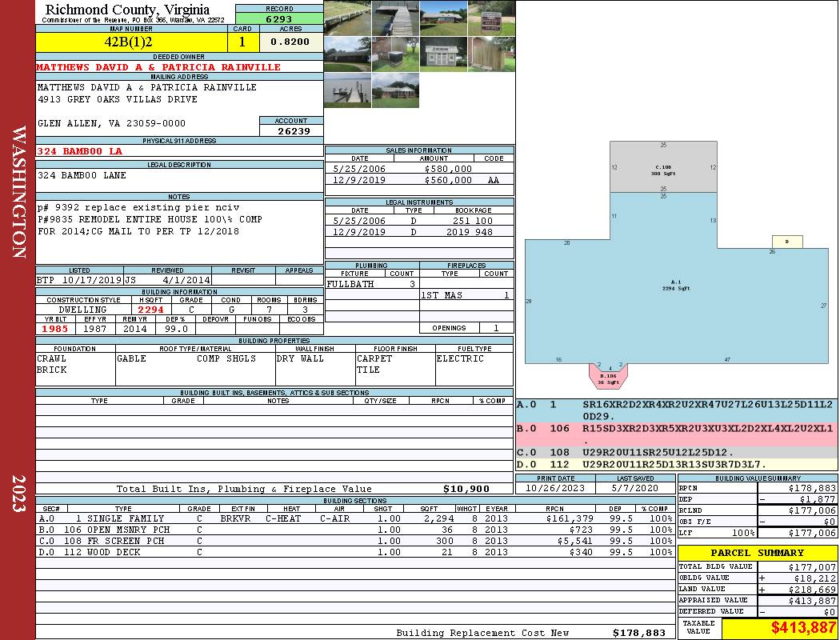The height and width of the screenshot is (640, 840).
Task: Select the yellow map number 42B(1)2 field
Action: [132, 42]
